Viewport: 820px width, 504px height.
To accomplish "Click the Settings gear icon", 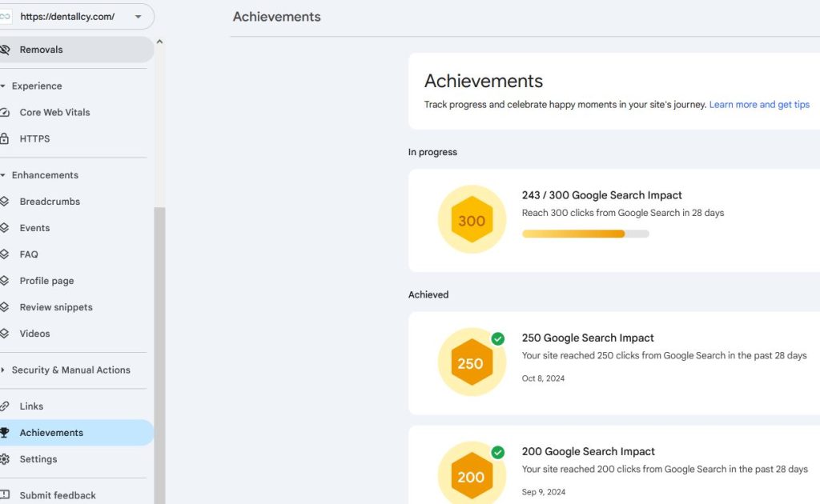I will pyautogui.click(x=5, y=459).
